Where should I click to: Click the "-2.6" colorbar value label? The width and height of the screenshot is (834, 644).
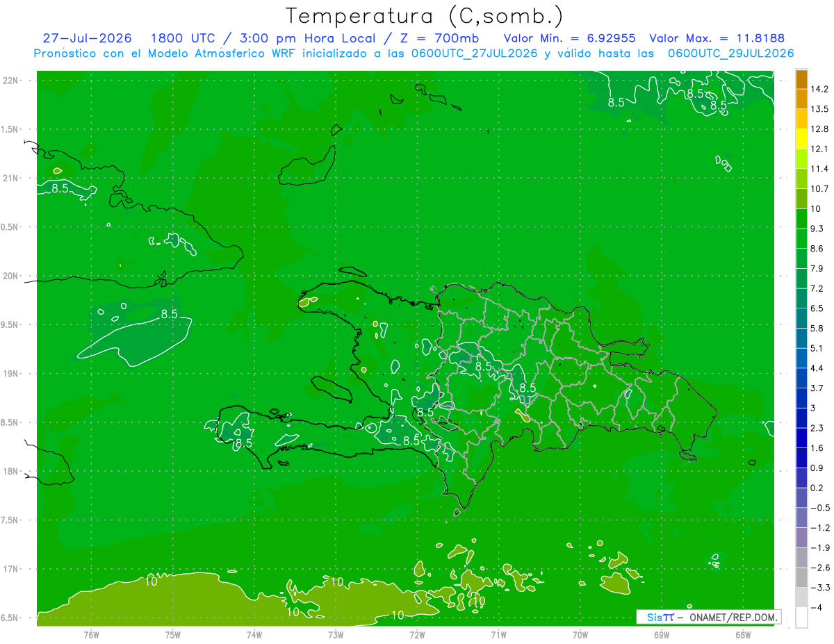pos(819,568)
